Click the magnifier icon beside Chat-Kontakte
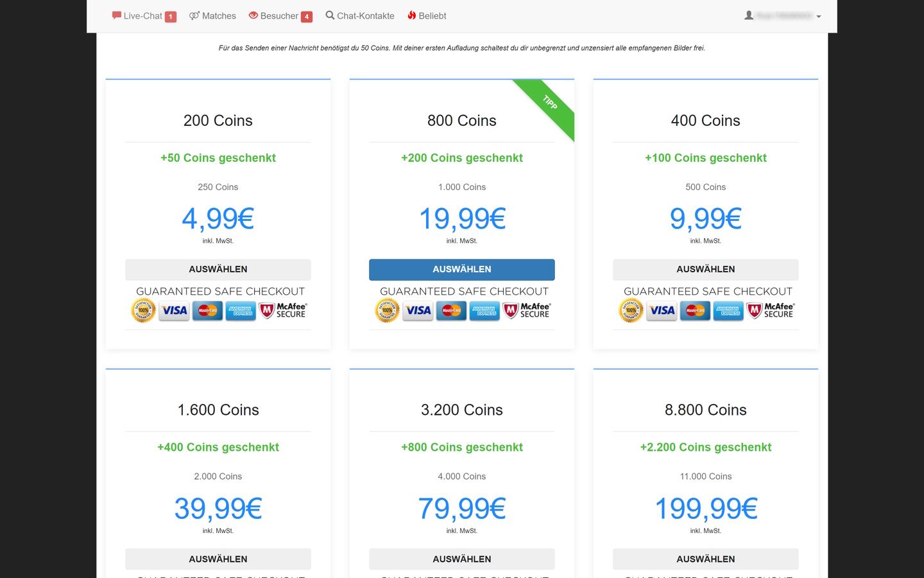The image size is (924, 578). tap(329, 15)
